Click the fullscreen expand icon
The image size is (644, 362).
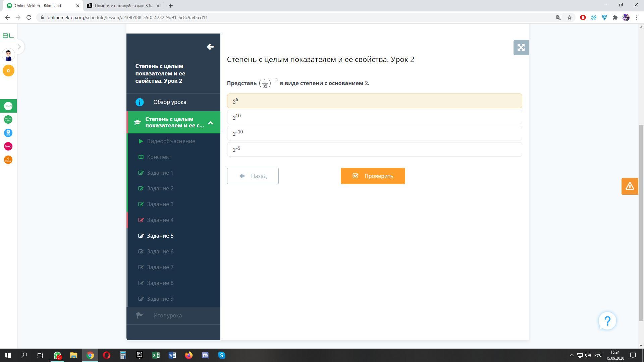(521, 48)
